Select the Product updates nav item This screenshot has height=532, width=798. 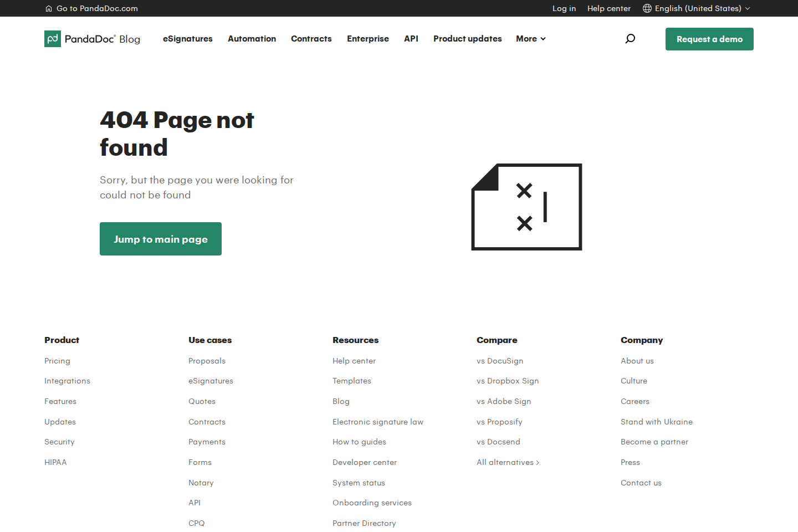click(468, 39)
